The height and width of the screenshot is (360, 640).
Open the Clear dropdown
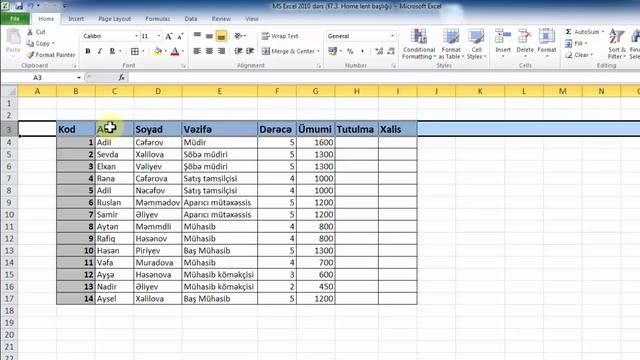pos(579,55)
